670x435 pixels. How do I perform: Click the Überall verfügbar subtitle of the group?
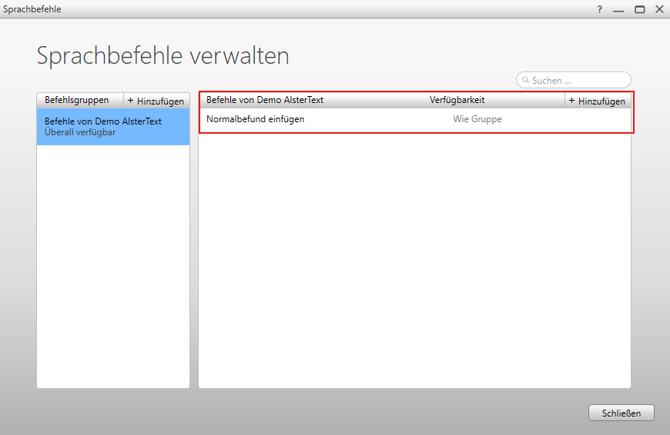[80, 132]
